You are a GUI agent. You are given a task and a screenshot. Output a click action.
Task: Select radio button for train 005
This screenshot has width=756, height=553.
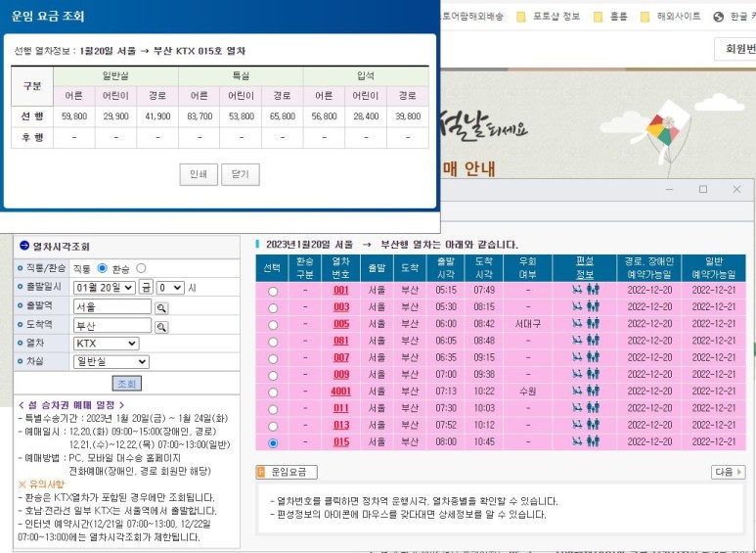tap(273, 325)
